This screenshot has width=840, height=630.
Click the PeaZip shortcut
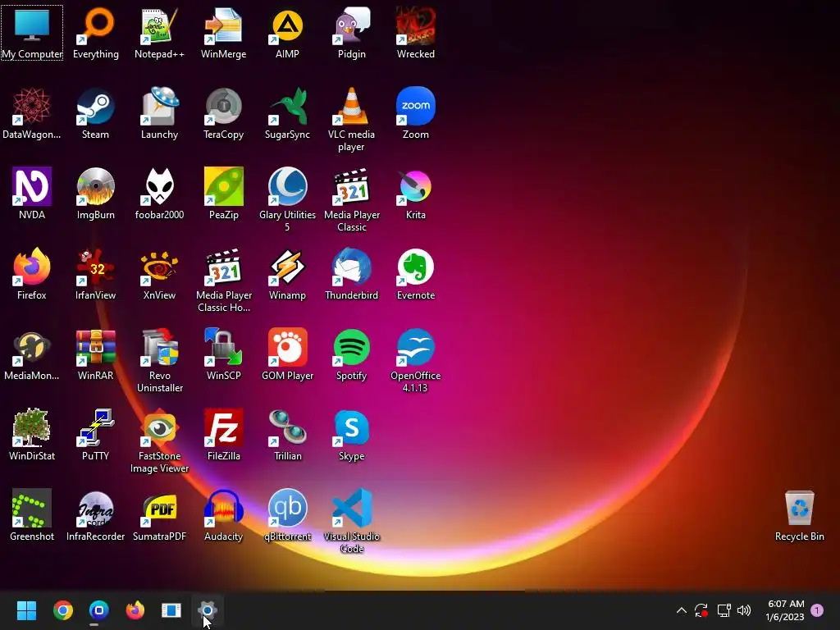coord(224,186)
